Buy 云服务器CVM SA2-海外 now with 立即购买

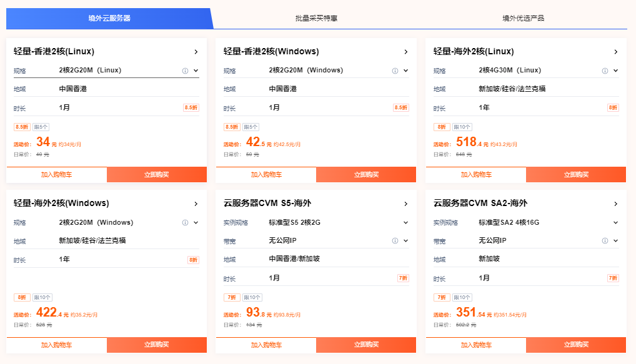576,345
